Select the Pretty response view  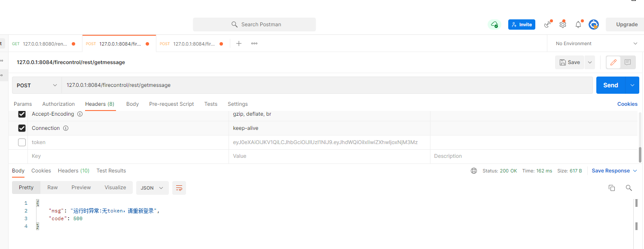pyautogui.click(x=26, y=188)
